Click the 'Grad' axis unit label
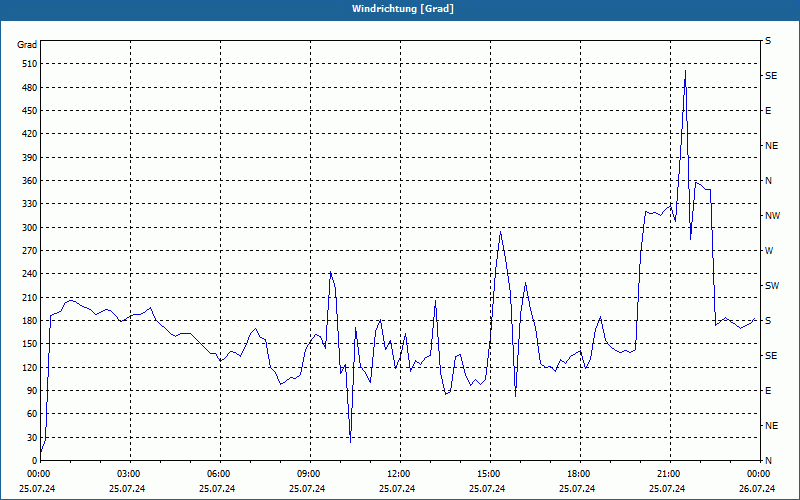The height and width of the screenshot is (500, 800). 27,45
